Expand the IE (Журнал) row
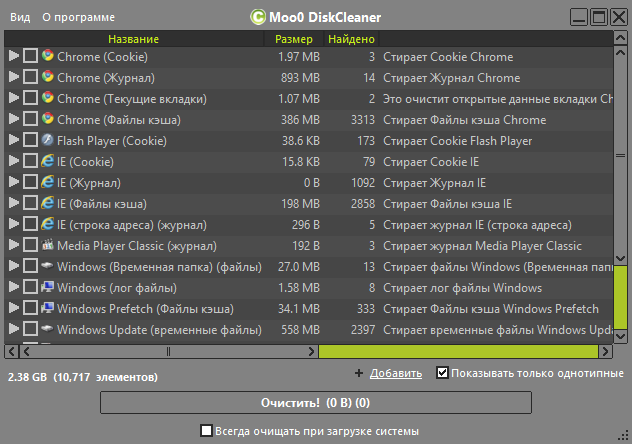The image size is (633, 445). (14, 182)
